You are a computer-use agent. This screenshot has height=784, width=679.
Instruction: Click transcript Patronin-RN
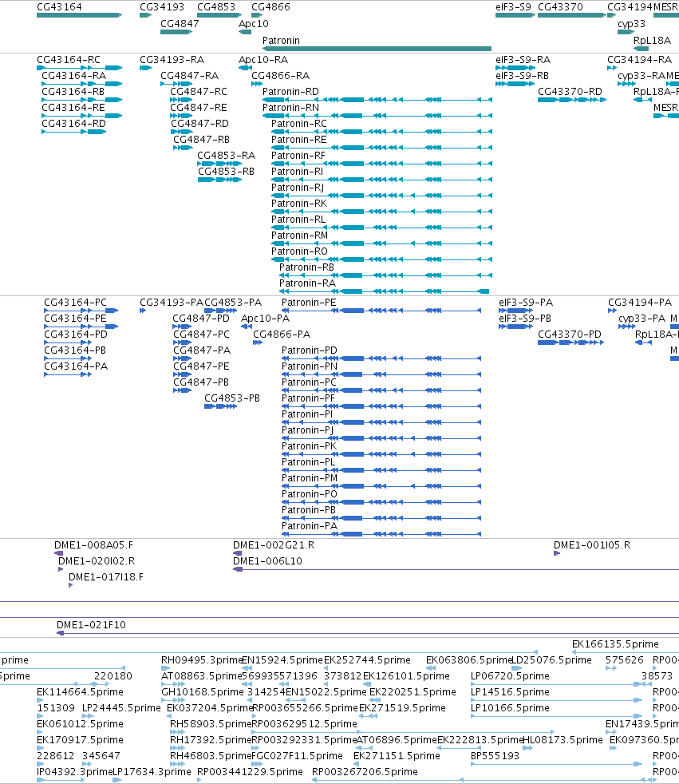point(377,116)
